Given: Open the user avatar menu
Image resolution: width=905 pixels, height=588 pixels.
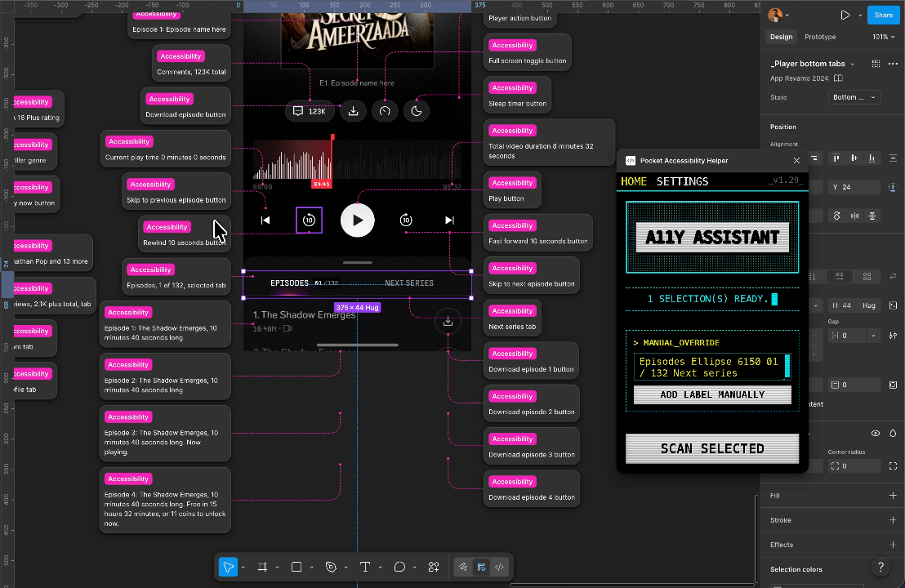Looking at the screenshot, I should [x=778, y=15].
